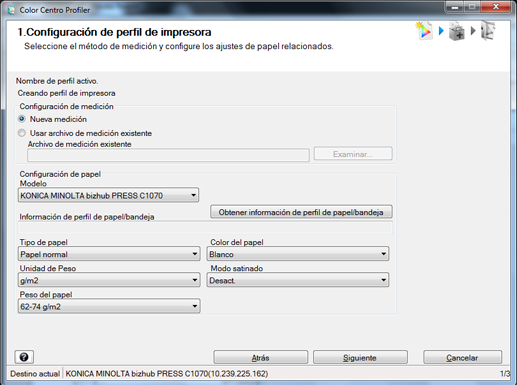
Task: Click the step 2 printer icon
Action: pyautogui.click(x=456, y=31)
